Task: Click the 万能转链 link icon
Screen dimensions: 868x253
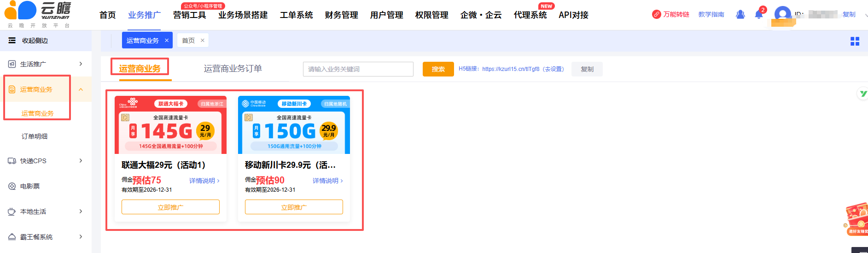Action: tap(656, 15)
